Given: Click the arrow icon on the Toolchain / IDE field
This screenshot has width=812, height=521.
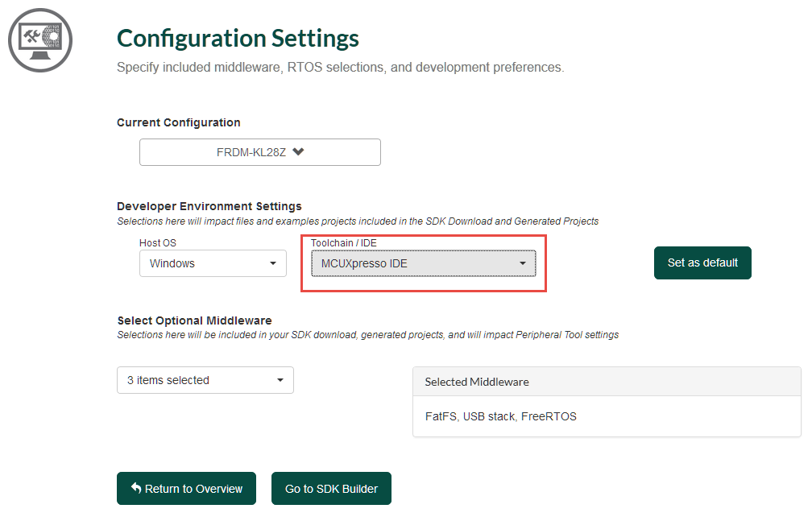Looking at the screenshot, I should coord(523,263).
